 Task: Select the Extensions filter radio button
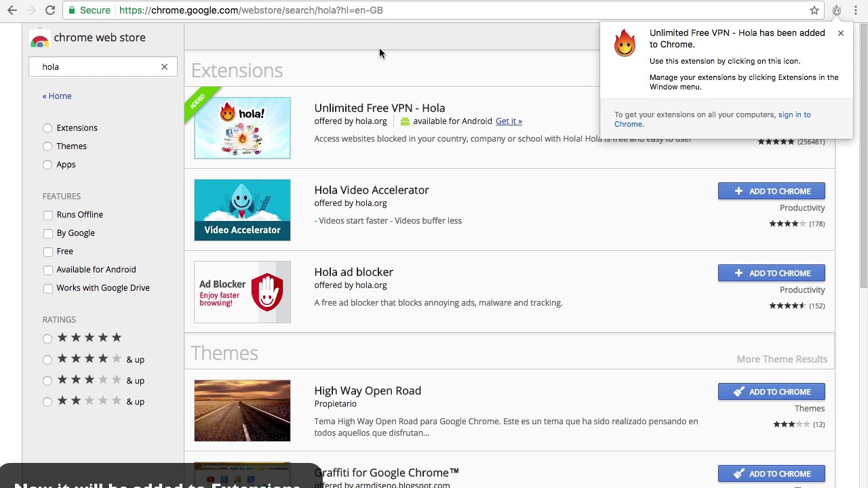click(x=47, y=128)
